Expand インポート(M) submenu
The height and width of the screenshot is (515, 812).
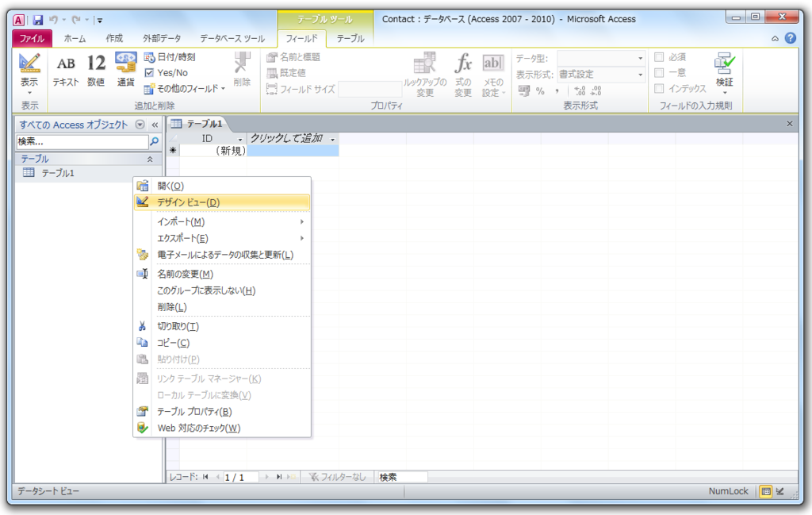222,221
